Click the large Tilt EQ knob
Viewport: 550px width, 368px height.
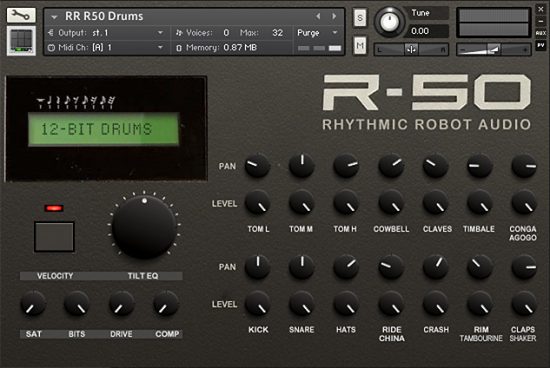click(x=144, y=226)
